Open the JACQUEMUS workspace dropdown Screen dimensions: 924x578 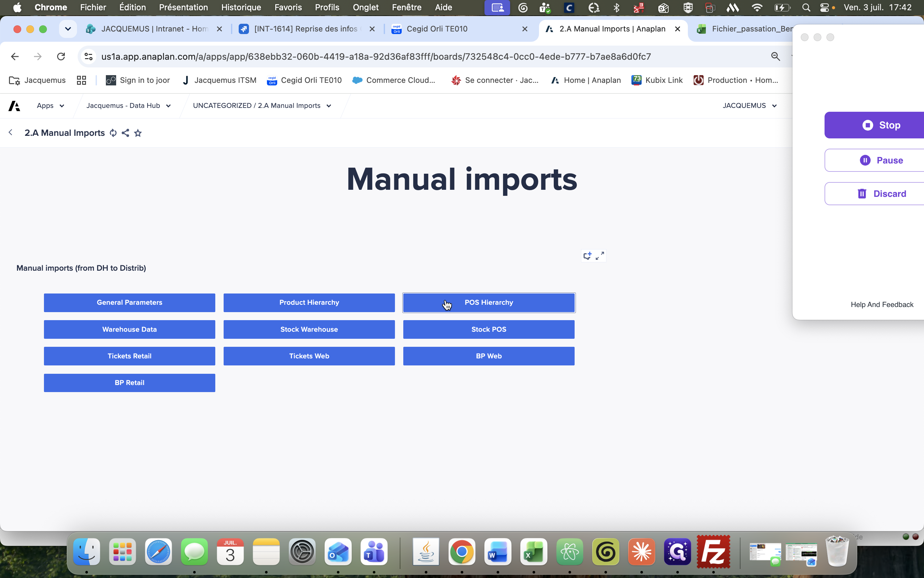(x=749, y=106)
